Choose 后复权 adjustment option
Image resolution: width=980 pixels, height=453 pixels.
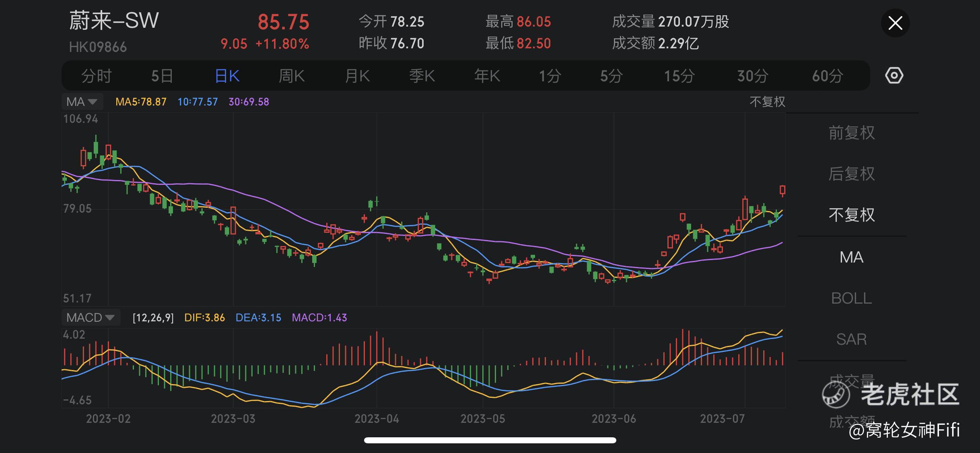click(x=852, y=174)
